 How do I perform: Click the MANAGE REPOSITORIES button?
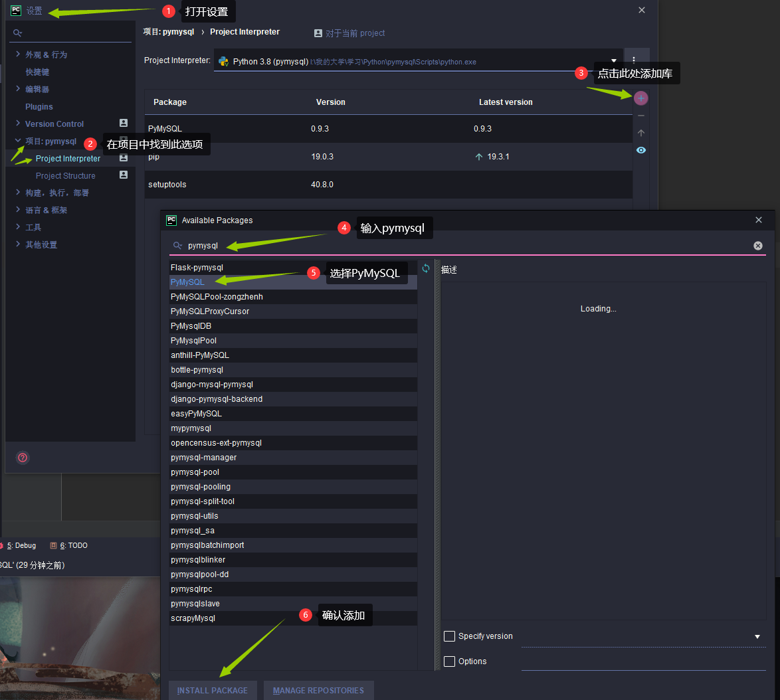(x=318, y=690)
